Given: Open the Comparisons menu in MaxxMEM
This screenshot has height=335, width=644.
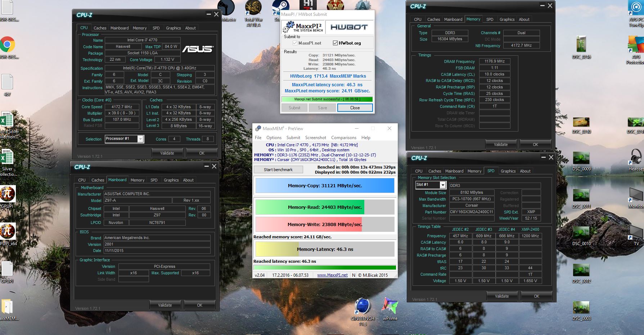Looking at the screenshot, I should point(344,138).
